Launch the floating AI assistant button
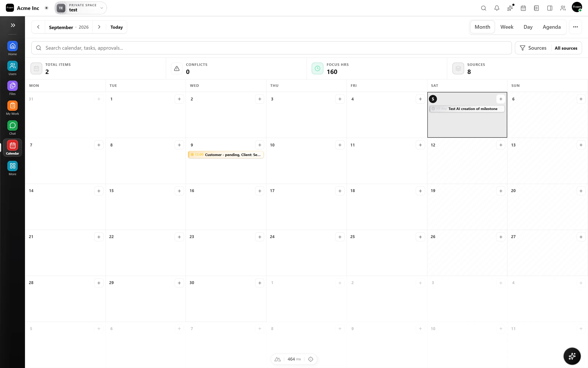 coord(572,356)
